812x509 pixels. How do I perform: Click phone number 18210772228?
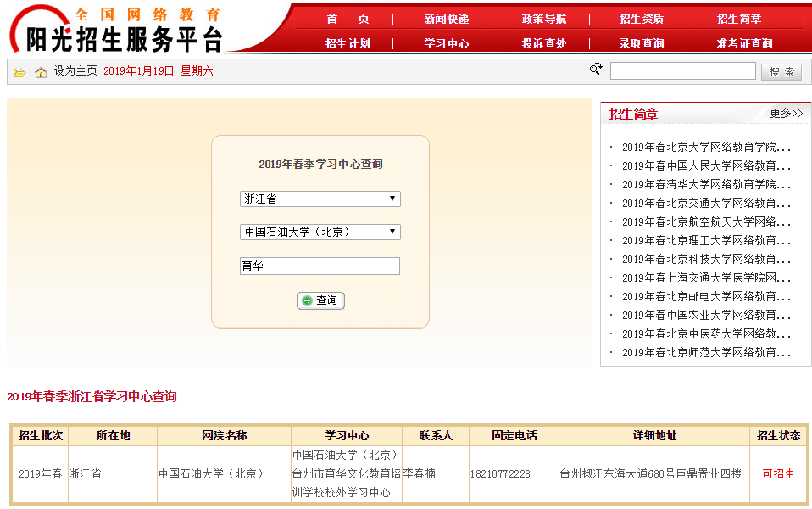(x=500, y=473)
